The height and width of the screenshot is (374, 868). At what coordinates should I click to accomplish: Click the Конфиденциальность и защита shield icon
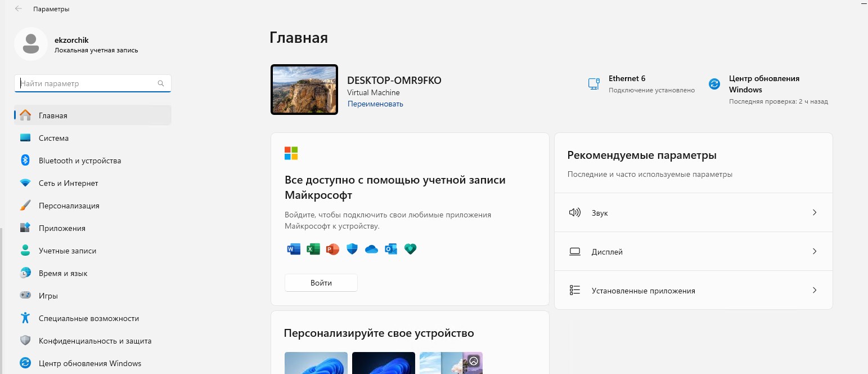(25, 341)
